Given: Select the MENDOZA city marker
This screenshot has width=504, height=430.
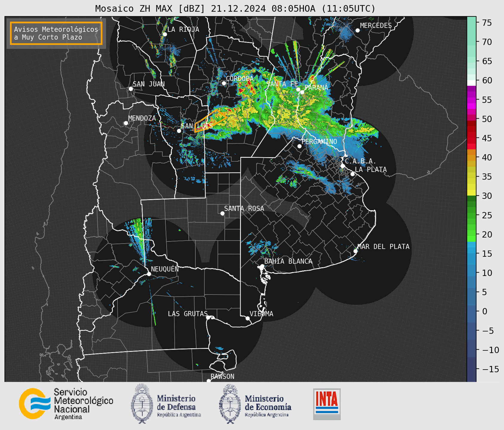Looking at the screenshot, I should (126, 123).
